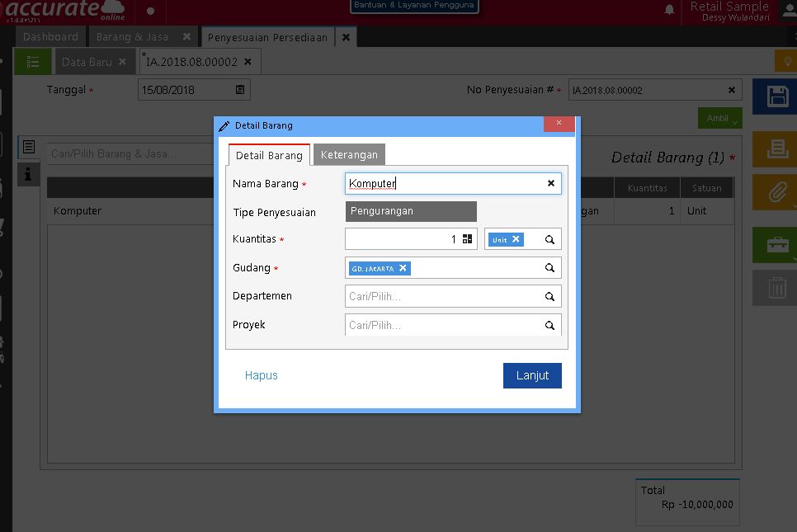Click the green briefcase icon

776,245
